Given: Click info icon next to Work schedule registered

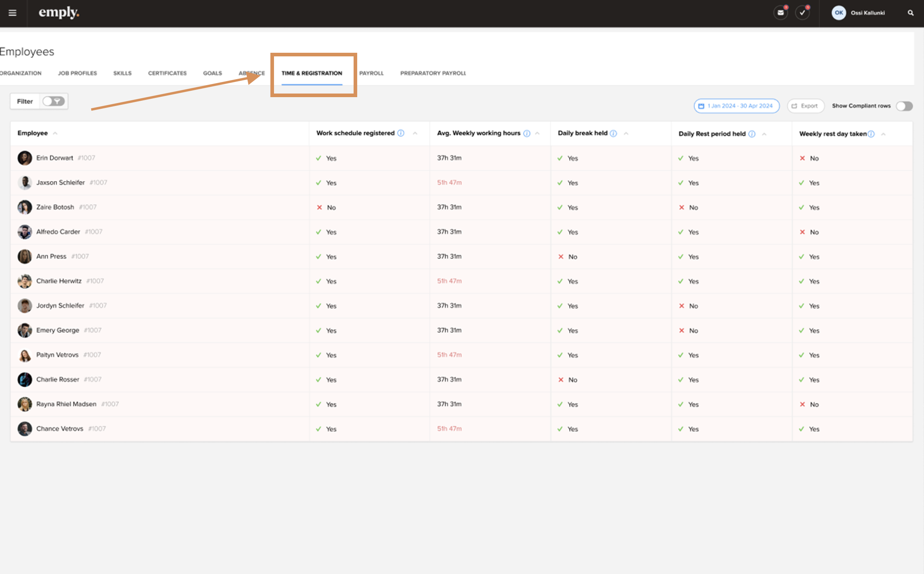Looking at the screenshot, I should tap(401, 133).
